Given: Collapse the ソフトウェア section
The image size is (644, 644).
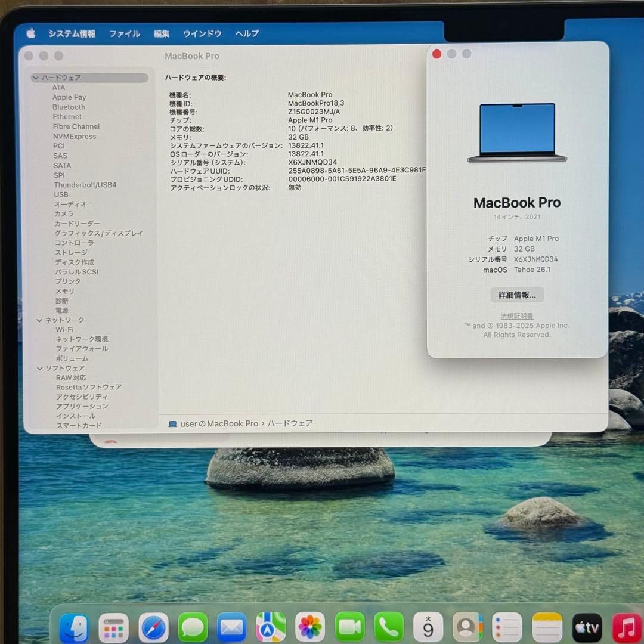Looking at the screenshot, I should click(x=40, y=369).
